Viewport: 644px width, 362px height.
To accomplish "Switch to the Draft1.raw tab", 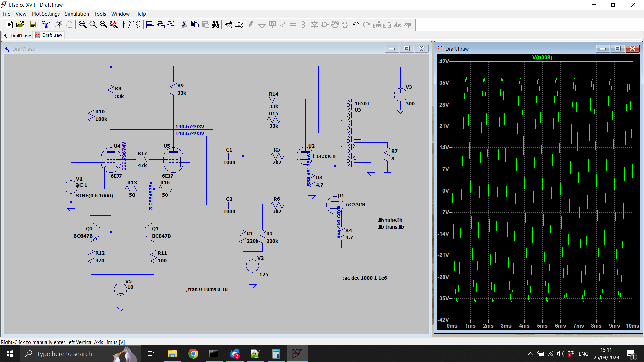I will [x=49, y=35].
